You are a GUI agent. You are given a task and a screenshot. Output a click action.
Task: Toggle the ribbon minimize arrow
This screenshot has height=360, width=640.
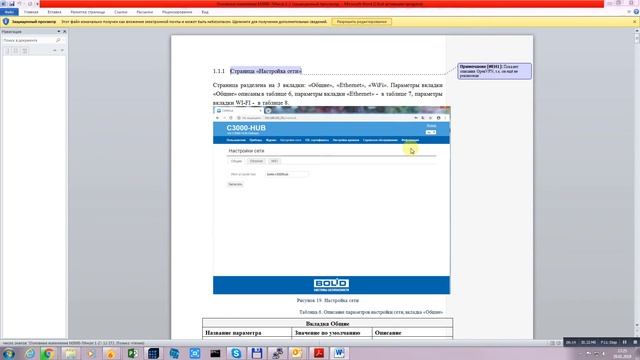(629, 12)
